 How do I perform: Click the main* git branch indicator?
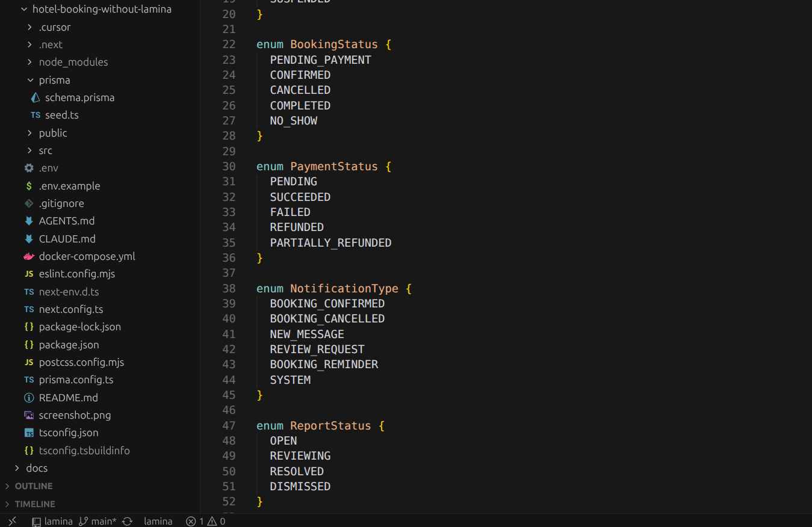[98, 522]
